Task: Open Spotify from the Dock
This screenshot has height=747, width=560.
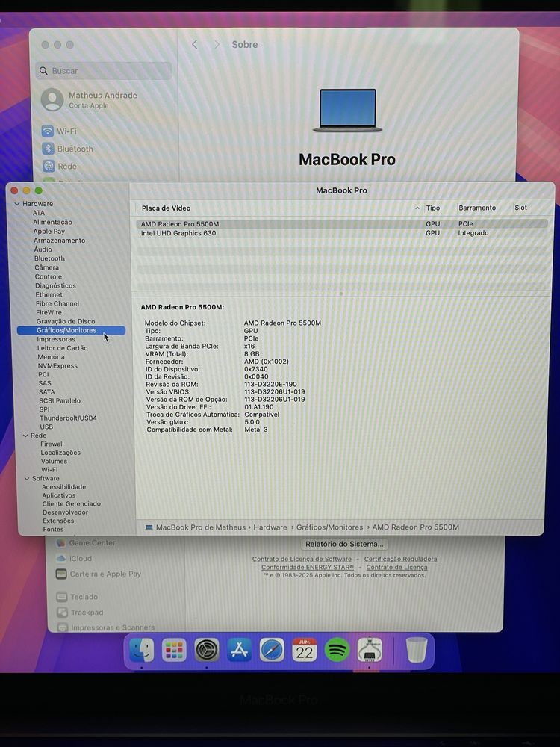Action: click(x=337, y=650)
